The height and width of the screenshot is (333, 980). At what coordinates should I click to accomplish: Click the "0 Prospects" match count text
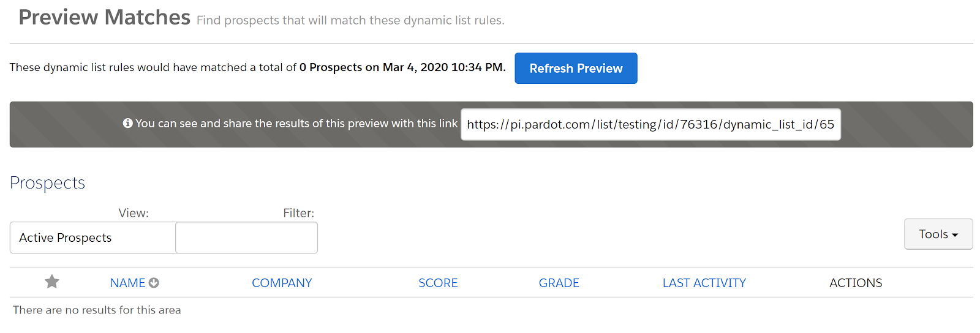(x=330, y=67)
